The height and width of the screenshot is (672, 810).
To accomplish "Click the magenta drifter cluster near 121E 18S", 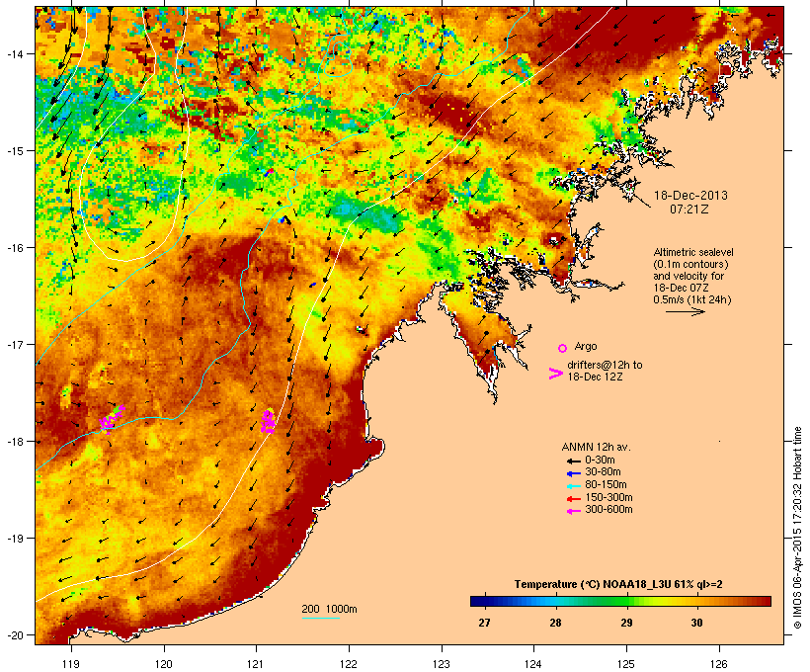I will [267, 421].
